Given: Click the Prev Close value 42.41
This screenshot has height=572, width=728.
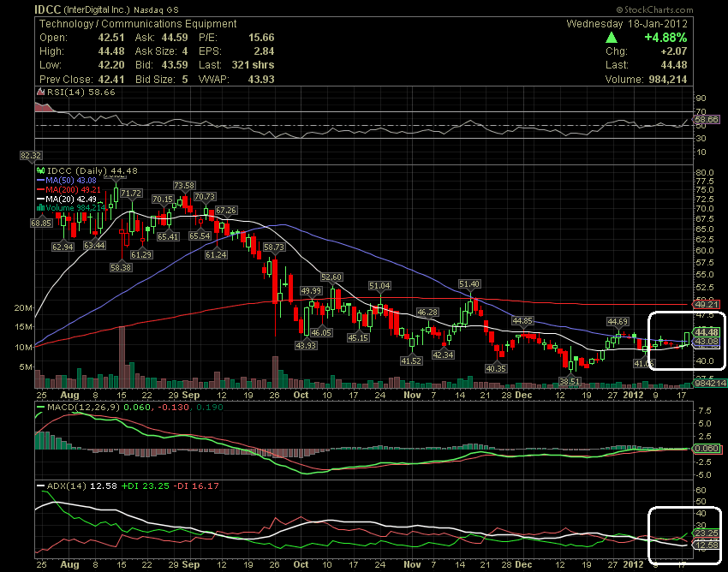Looking at the screenshot, I should coord(111,80).
